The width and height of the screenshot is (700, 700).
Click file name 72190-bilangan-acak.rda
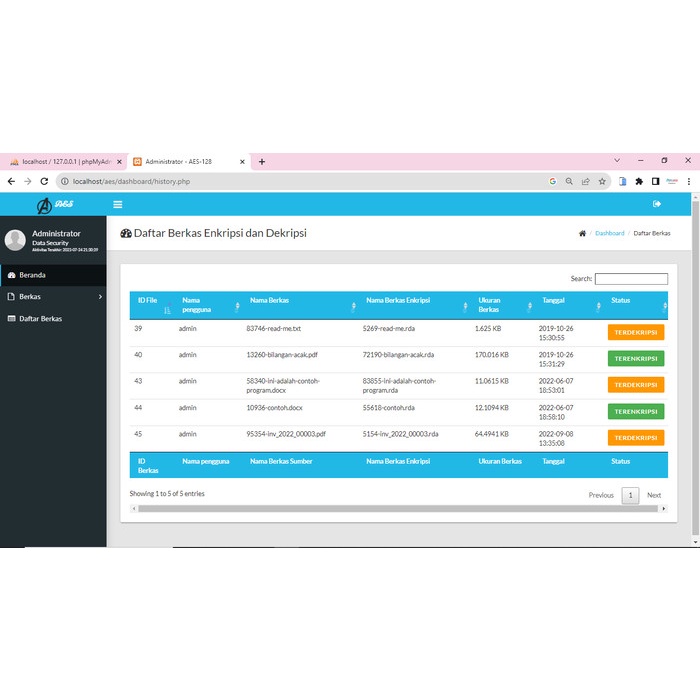398,355
